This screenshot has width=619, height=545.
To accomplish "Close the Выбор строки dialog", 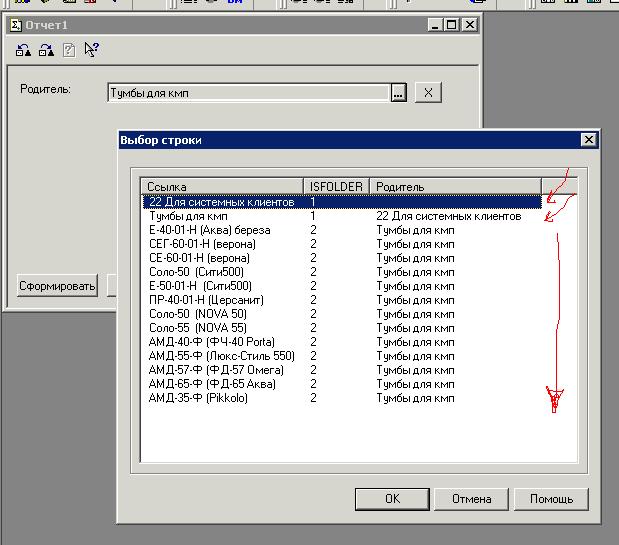I will pyautogui.click(x=588, y=140).
